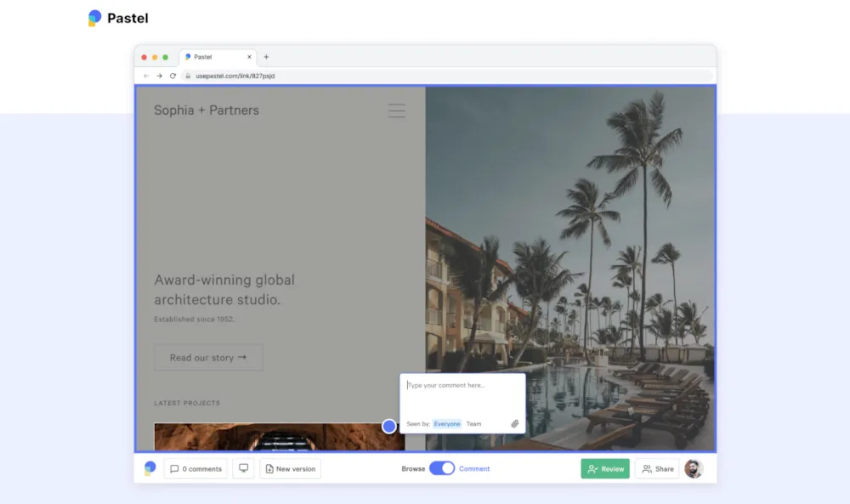Set Seen by to Everyone
The height and width of the screenshot is (504, 850).
(447, 423)
